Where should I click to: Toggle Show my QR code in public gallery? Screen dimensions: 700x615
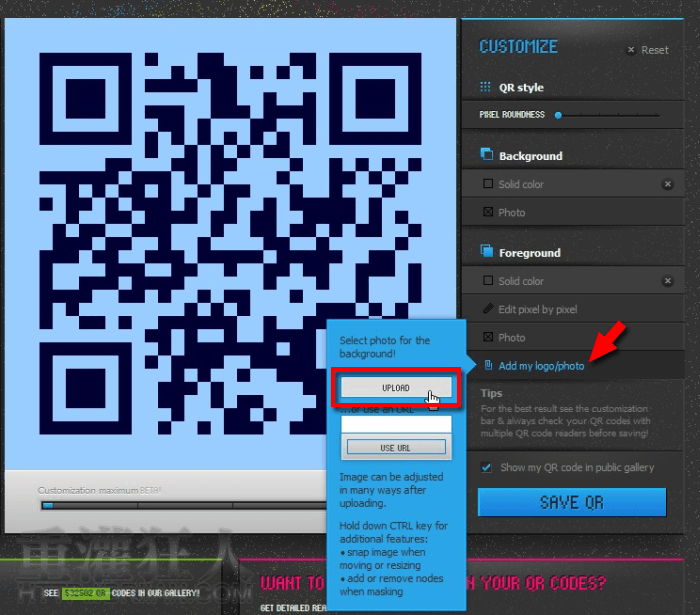(x=486, y=467)
